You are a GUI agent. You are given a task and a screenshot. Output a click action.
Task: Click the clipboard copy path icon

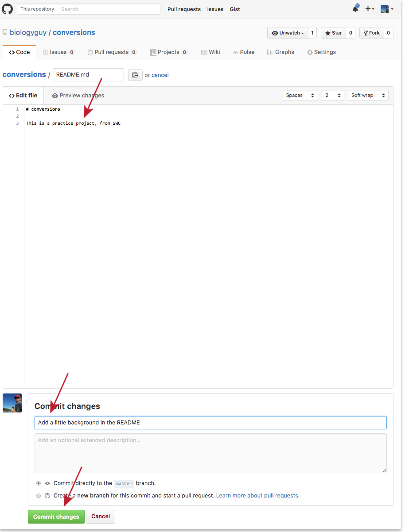click(135, 75)
